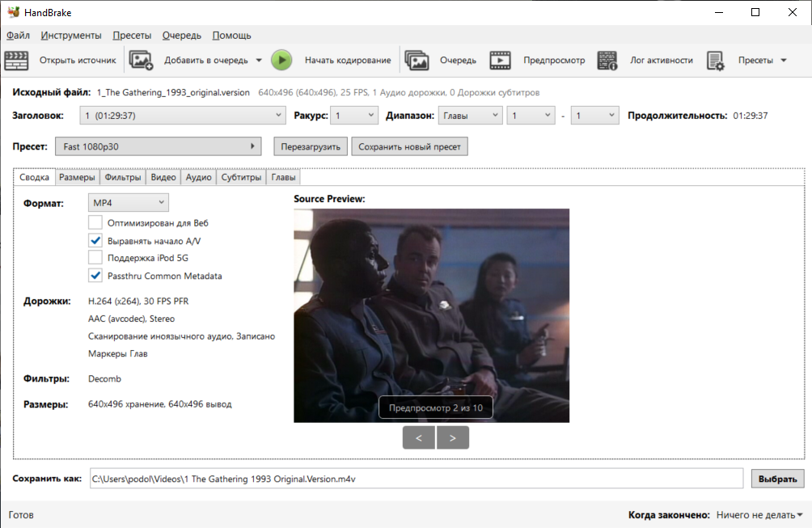Image resolution: width=812 pixels, height=528 pixels.
Task: Open the Fast 1080p30 preset selector
Action: 158,146
